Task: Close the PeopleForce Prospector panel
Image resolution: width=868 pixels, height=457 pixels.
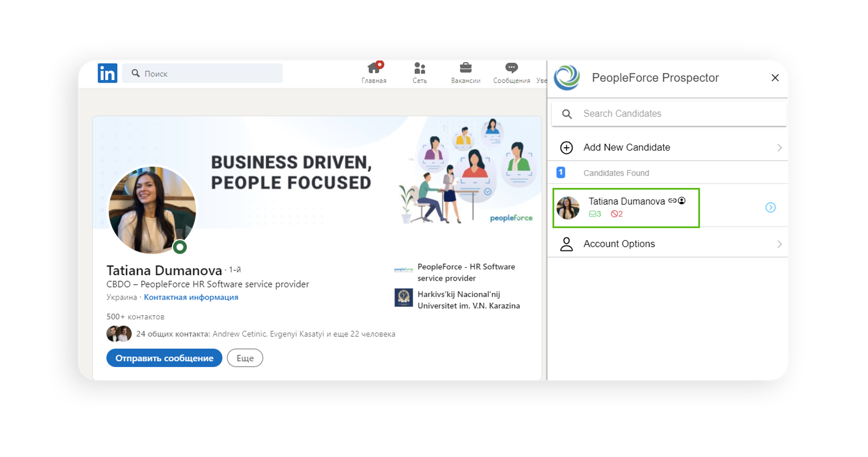Action: (x=775, y=78)
